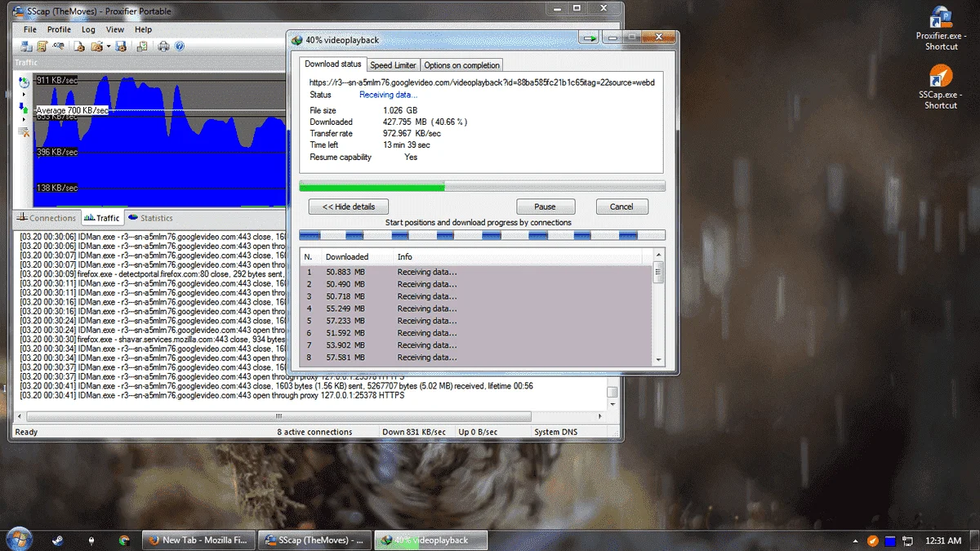Pause the videoplayback download
Viewport: 980px width, 551px height.
tap(545, 207)
